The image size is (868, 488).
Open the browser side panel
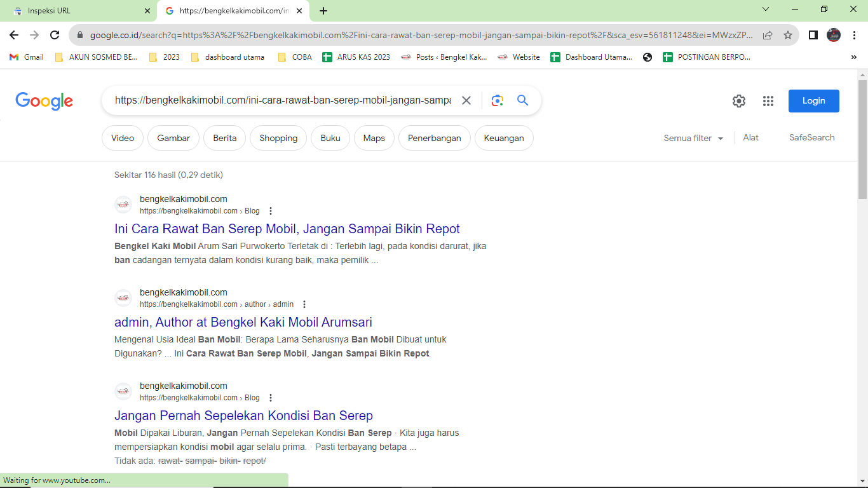pos(813,35)
